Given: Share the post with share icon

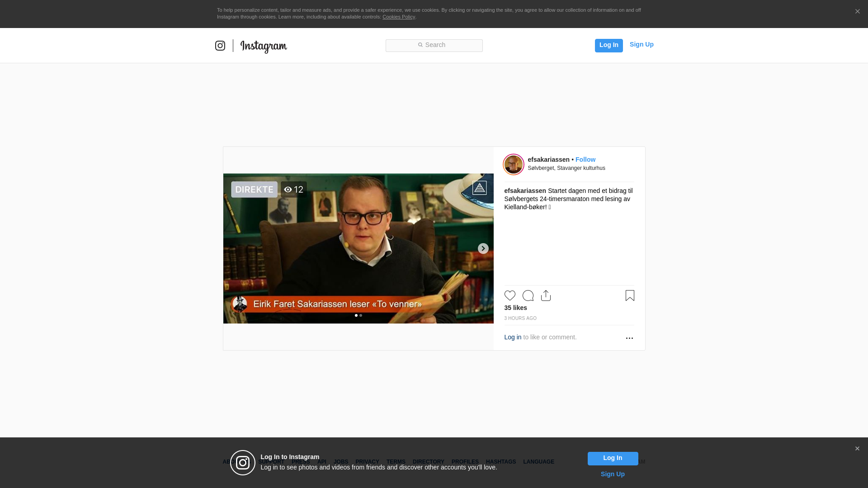Looking at the screenshot, I should 546,296.
